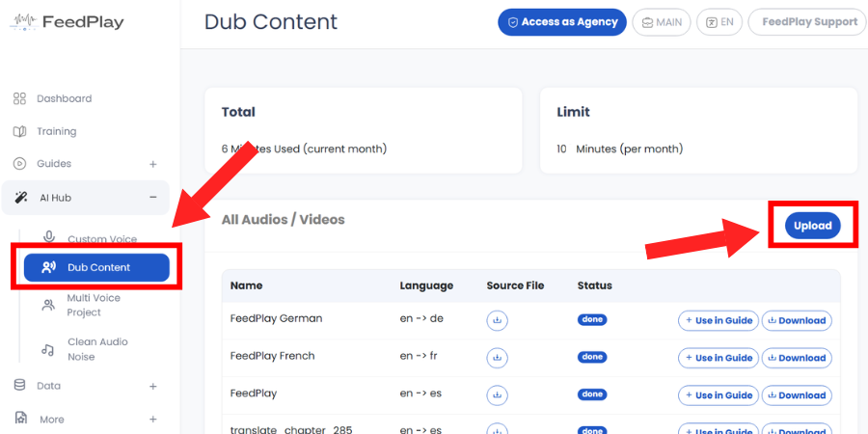Open the MAIN workspace selector
This screenshot has height=434, width=868.
pyautogui.click(x=662, y=22)
